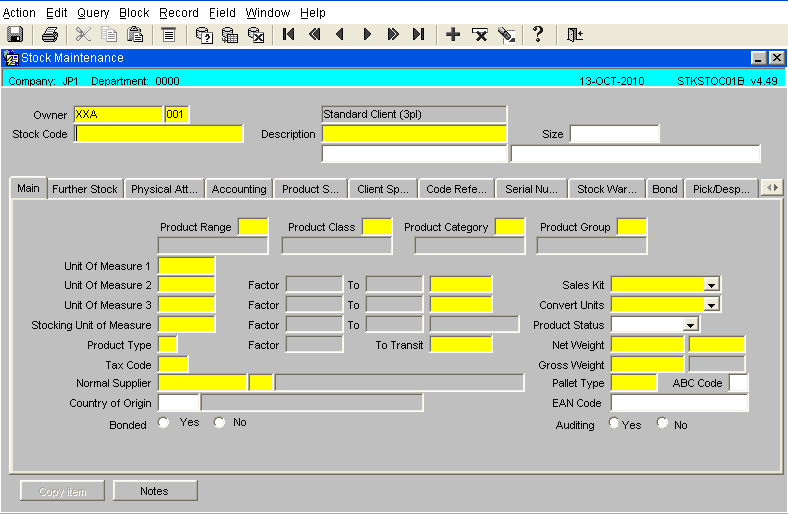Open the Block menu
The width and height of the screenshot is (788, 514).
[134, 13]
